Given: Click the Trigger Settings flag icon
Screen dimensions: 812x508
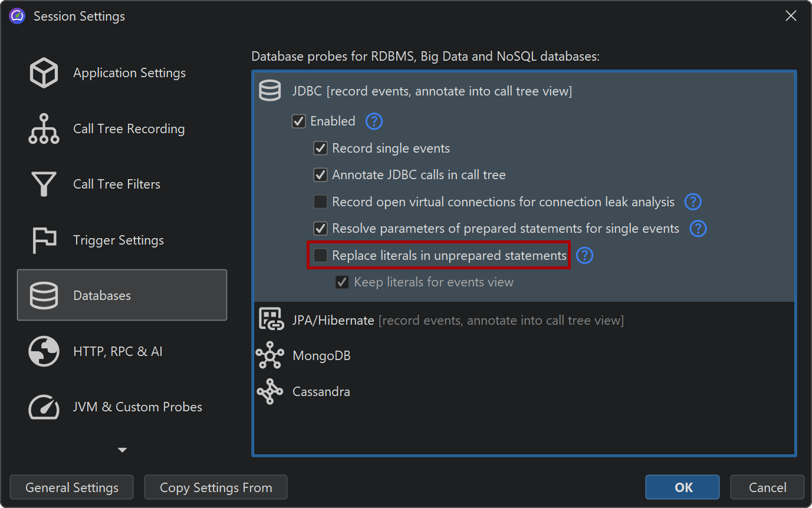Looking at the screenshot, I should click(44, 240).
